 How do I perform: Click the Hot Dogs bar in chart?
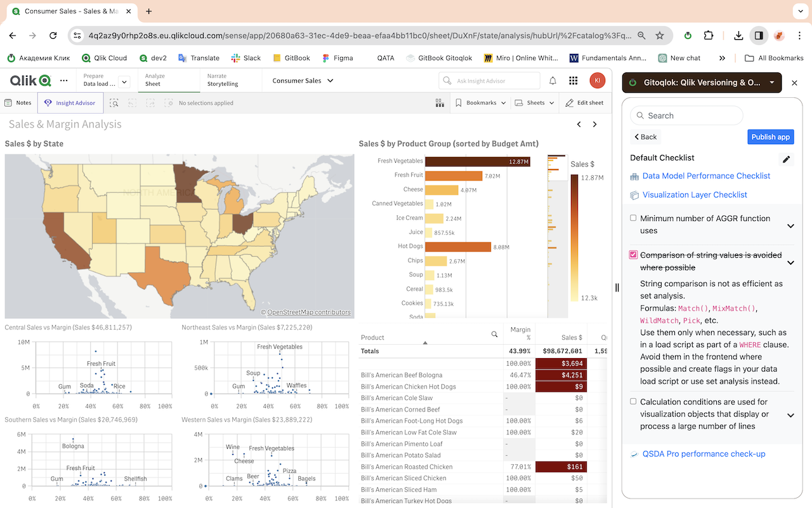(x=458, y=246)
